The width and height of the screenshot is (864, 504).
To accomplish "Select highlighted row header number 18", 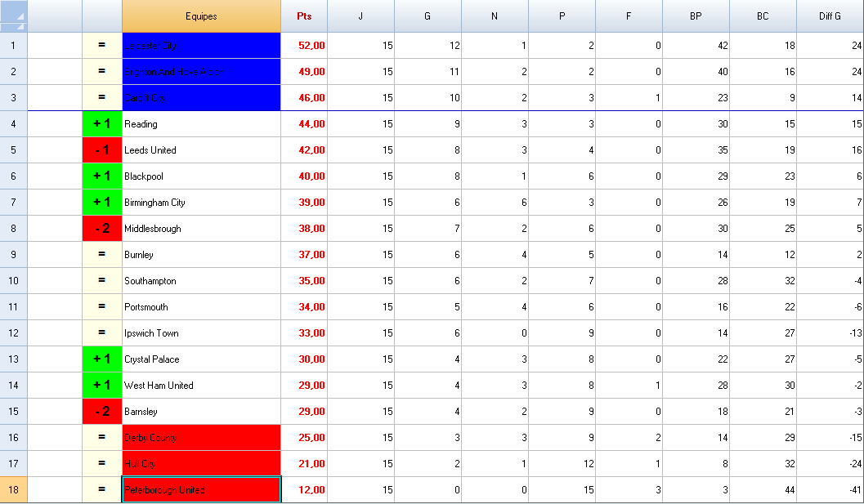I will tap(13, 489).
